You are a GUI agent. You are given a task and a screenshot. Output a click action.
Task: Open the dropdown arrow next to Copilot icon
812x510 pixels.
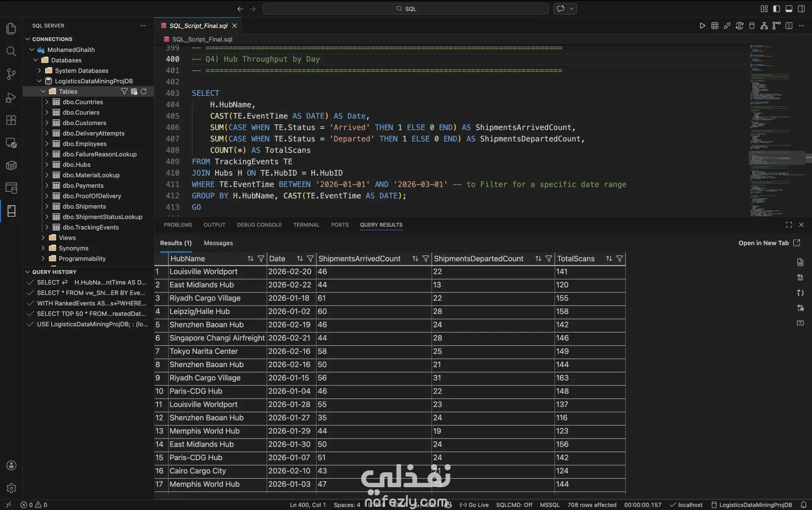coord(572,8)
